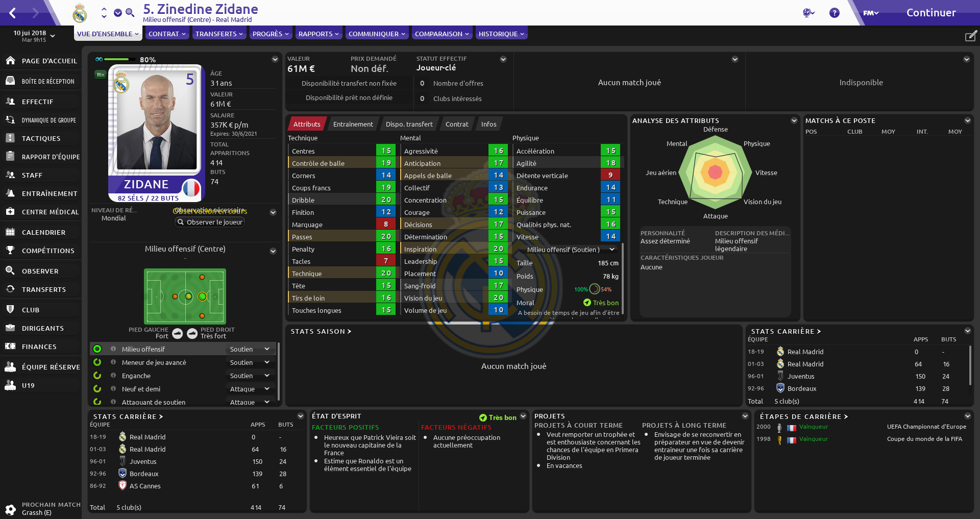Select the Neuf et demi role
Screen dimensions: 980x519
[x=97, y=389]
